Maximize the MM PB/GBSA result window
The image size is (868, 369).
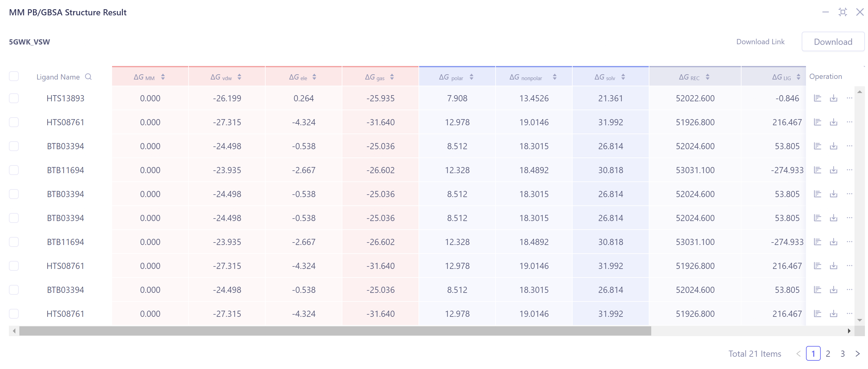point(843,12)
